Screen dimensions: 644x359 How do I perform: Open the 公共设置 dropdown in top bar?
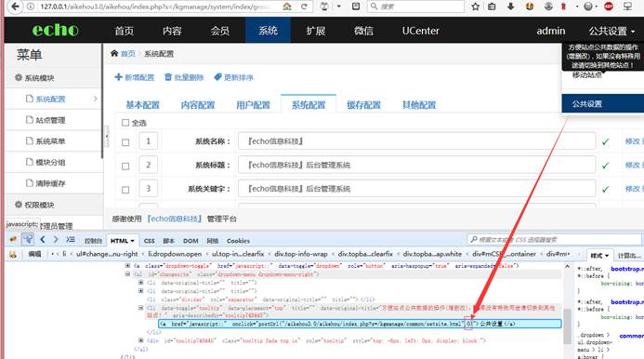coord(611,31)
